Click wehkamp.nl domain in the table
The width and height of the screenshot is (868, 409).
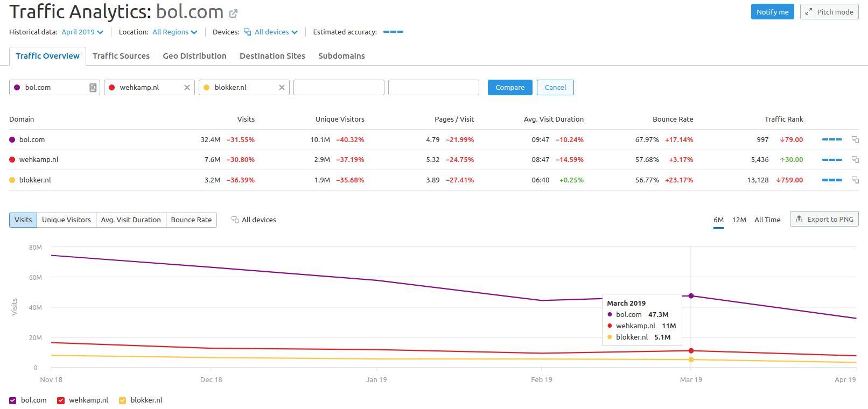coord(39,160)
